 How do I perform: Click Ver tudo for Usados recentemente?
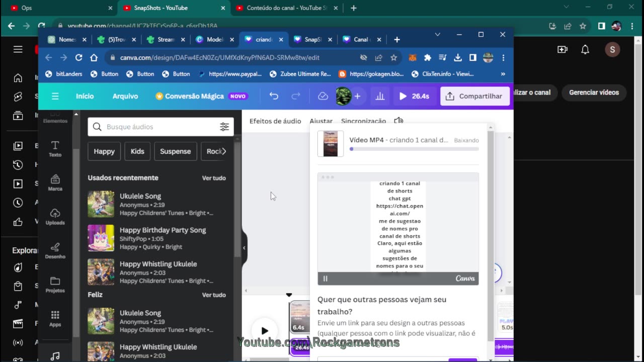[214, 178]
